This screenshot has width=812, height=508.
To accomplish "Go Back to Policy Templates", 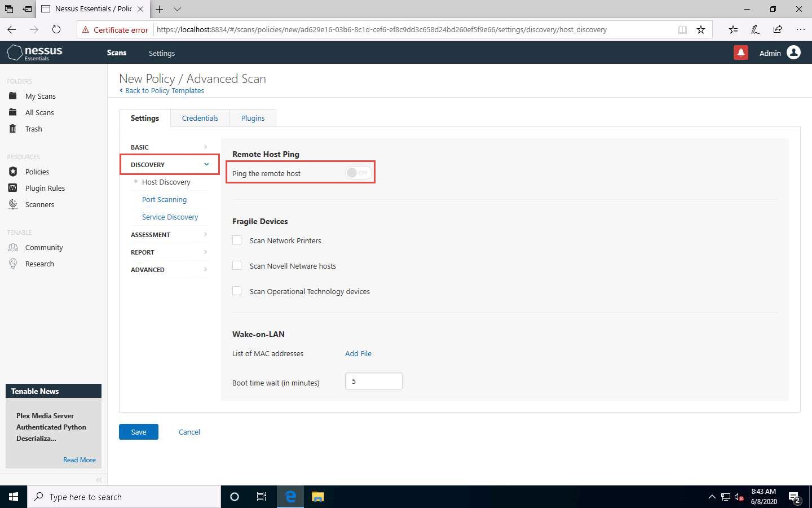I will pyautogui.click(x=162, y=90).
